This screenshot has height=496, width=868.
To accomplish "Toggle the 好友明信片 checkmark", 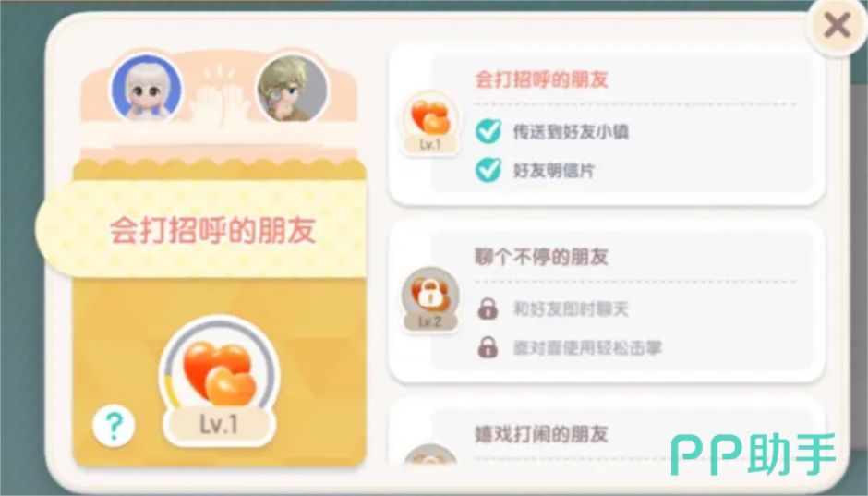I will coord(488,171).
